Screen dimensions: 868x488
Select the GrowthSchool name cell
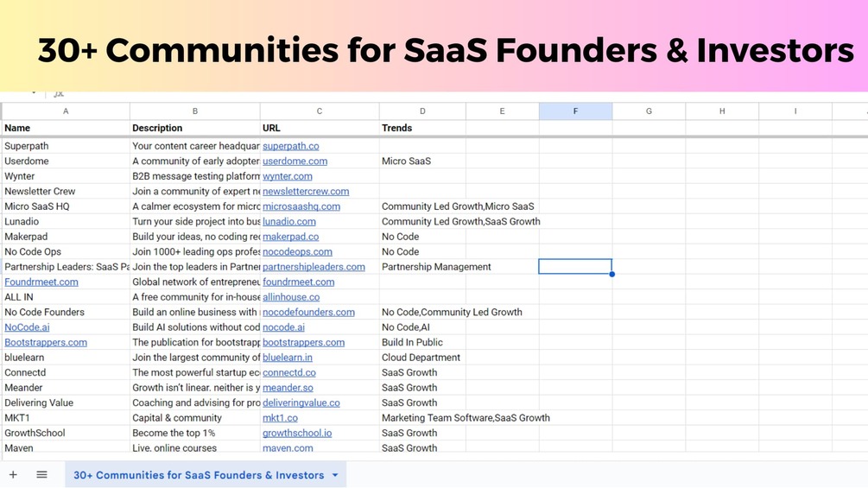[x=66, y=434]
